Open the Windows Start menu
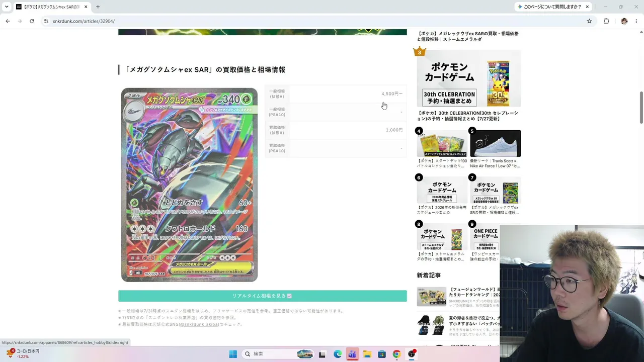The image size is (644, 362). (233, 354)
